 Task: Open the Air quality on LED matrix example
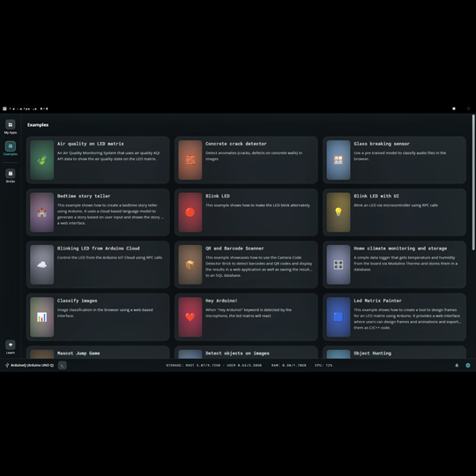click(x=98, y=160)
